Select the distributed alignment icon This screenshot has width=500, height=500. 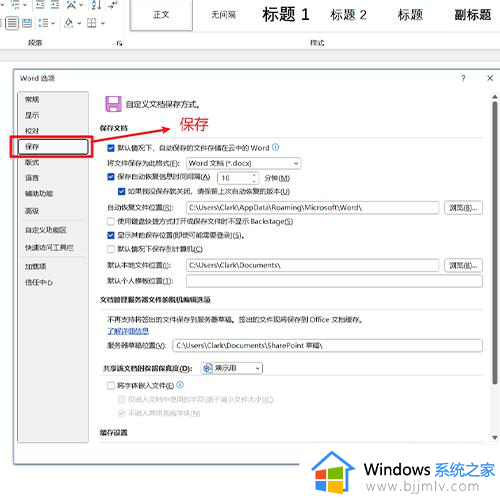click(x=27, y=23)
